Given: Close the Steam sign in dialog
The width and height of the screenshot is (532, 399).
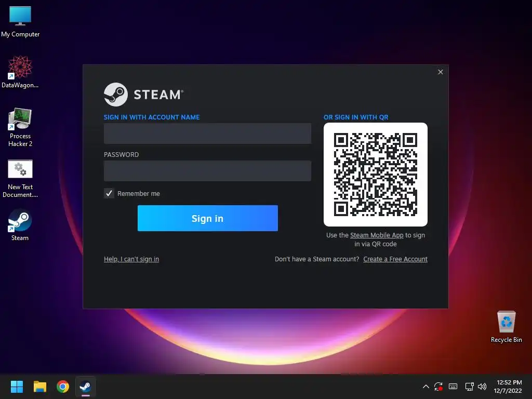Looking at the screenshot, I should 441,72.
